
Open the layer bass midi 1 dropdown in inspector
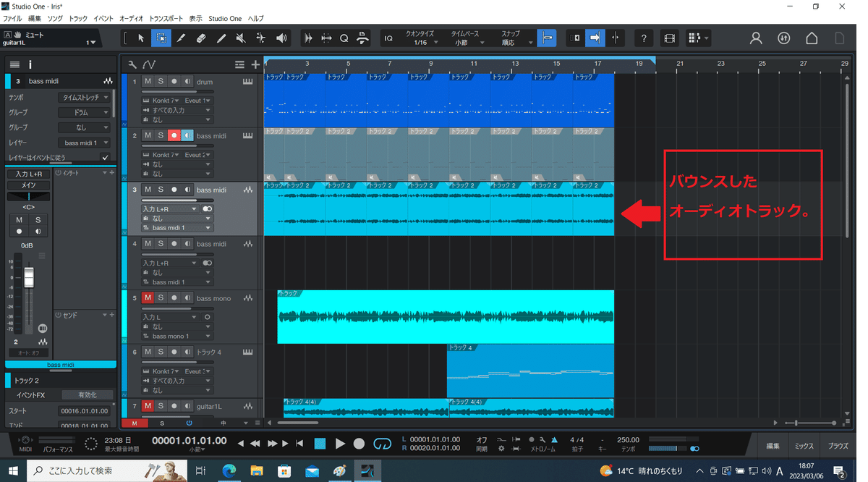click(x=85, y=143)
